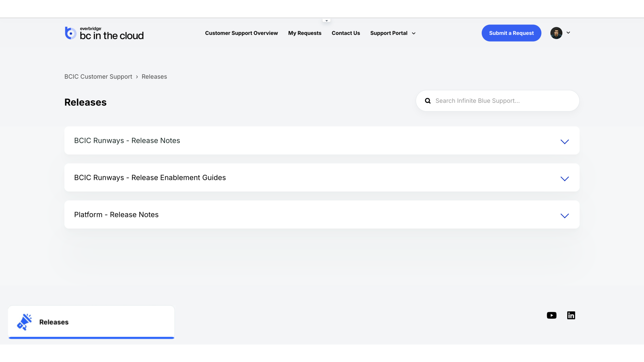This screenshot has width=644, height=362.
Task: Open My Requests page
Action: click(305, 33)
